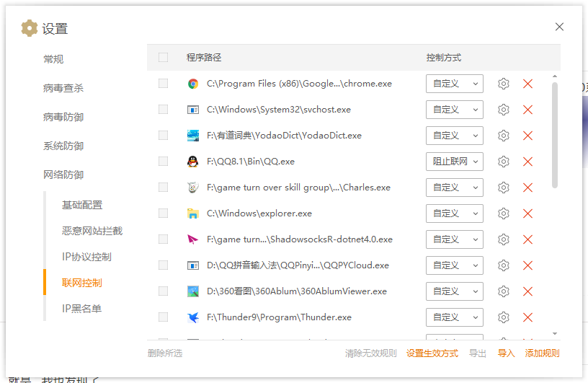The width and height of the screenshot is (588, 383).
Task: Open control mode dropdown for QQ.exe
Action: coord(454,162)
